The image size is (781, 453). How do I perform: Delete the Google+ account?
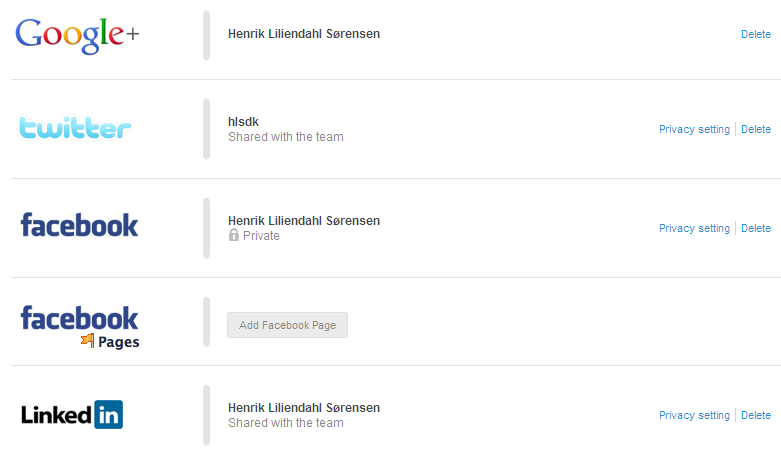(755, 34)
